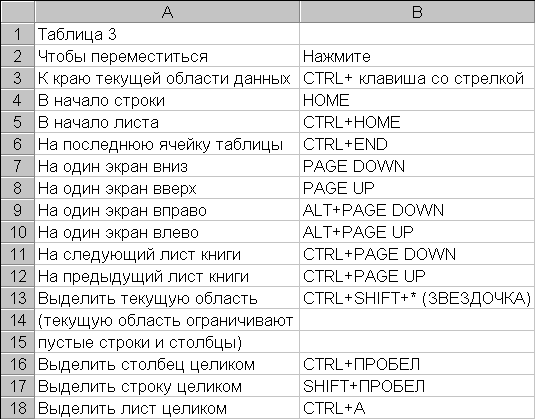Click cell 'Выделить лист целиком'

167,408
